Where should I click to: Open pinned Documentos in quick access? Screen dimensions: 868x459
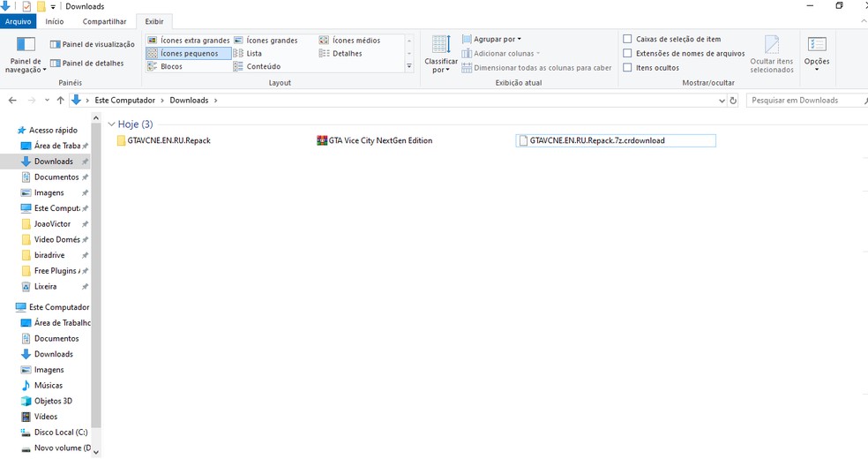(x=56, y=177)
